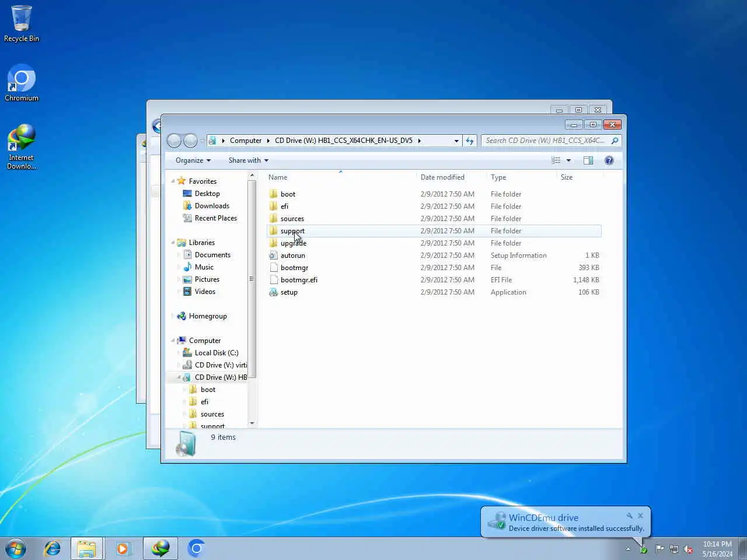Open the views options dropdown arrow

(568, 160)
